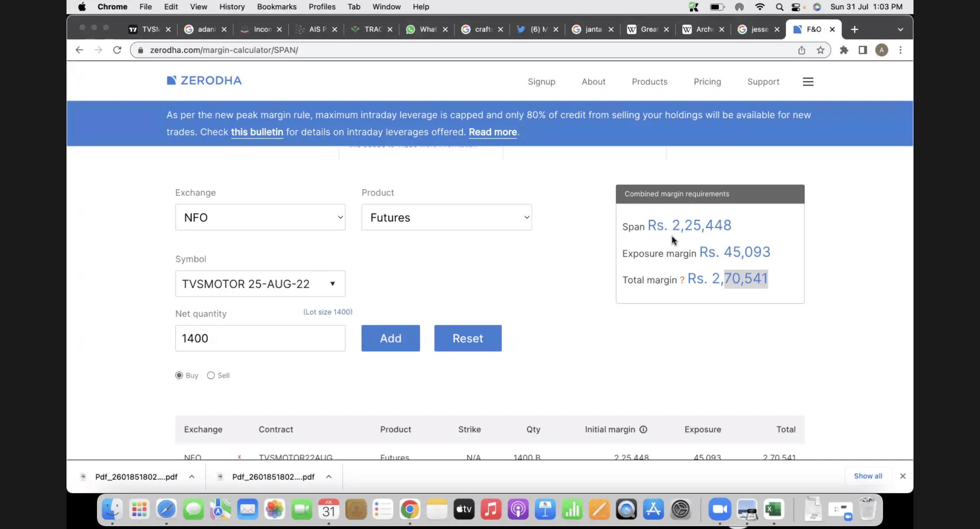
Task: Select the Sell radio button
Action: pyautogui.click(x=211, y=376)
